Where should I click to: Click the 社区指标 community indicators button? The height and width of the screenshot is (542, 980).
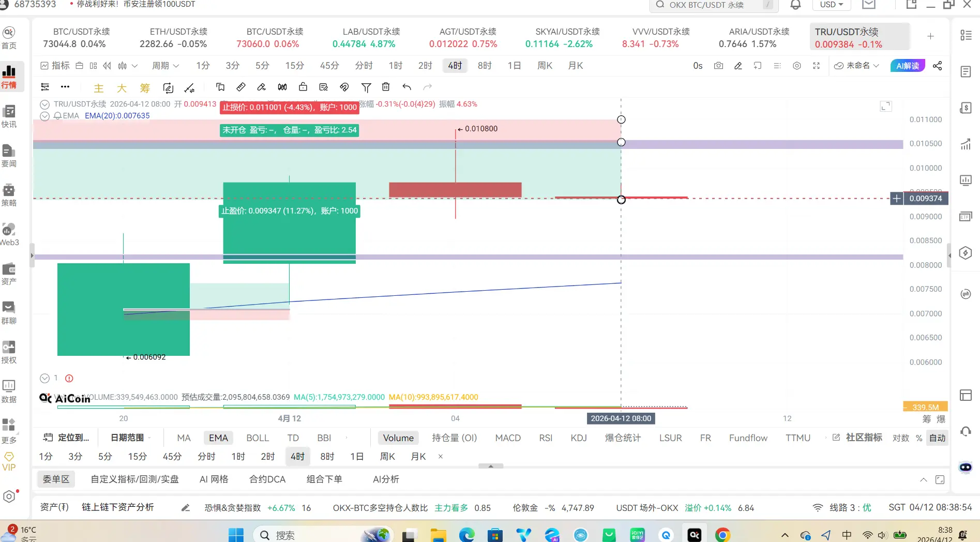pyautogui.click(x=857, y=438)
